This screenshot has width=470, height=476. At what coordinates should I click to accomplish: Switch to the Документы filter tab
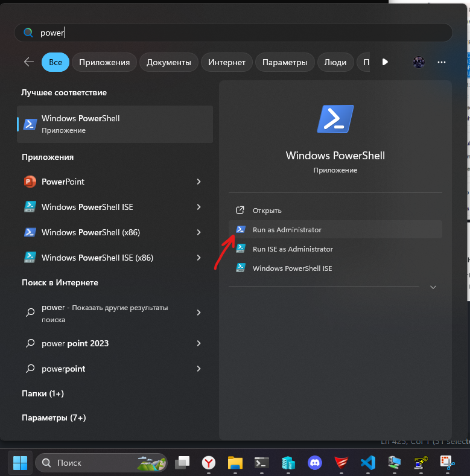[169, 62]
